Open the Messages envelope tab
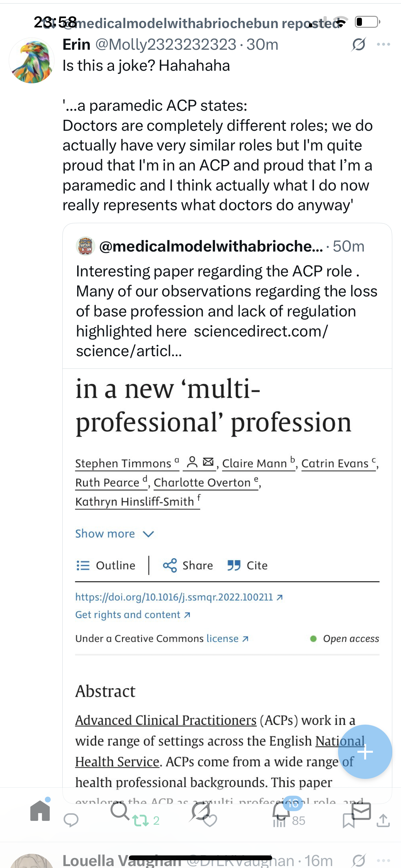The height and width of the screenshot is (868, 401). click(x=361, y=811)
